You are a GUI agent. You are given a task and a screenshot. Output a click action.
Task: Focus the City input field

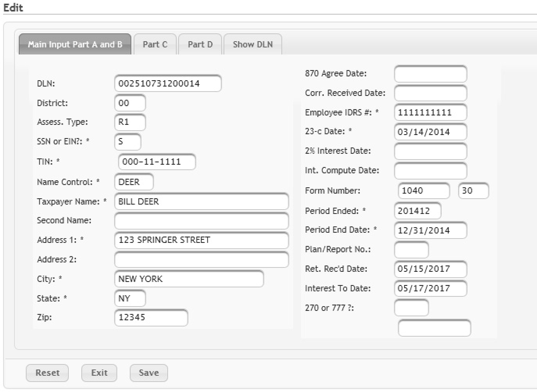pyautogui.click(x=189, y=279)
